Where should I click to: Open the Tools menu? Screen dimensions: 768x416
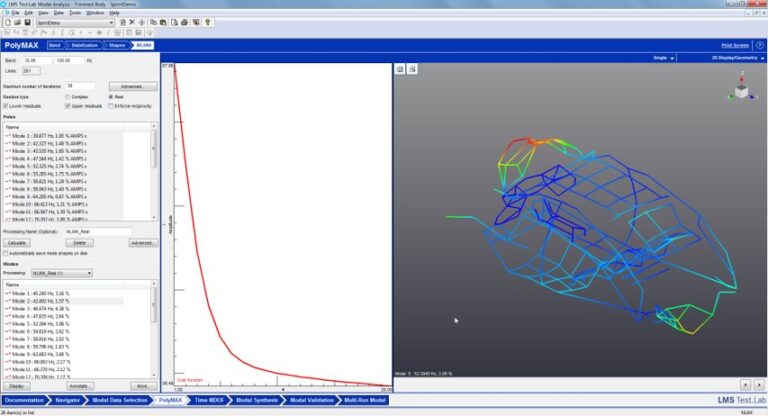click(x=75, y=13)
